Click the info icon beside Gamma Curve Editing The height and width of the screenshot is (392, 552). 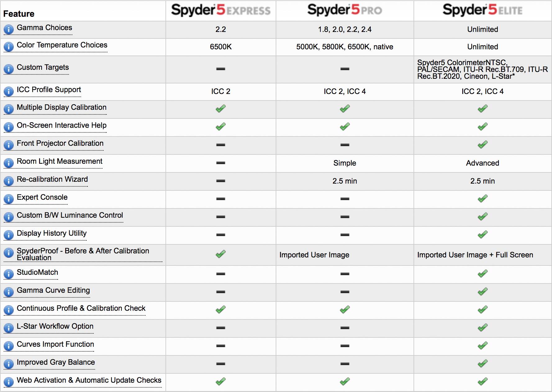pyautogui.click(x=8, y=292)
